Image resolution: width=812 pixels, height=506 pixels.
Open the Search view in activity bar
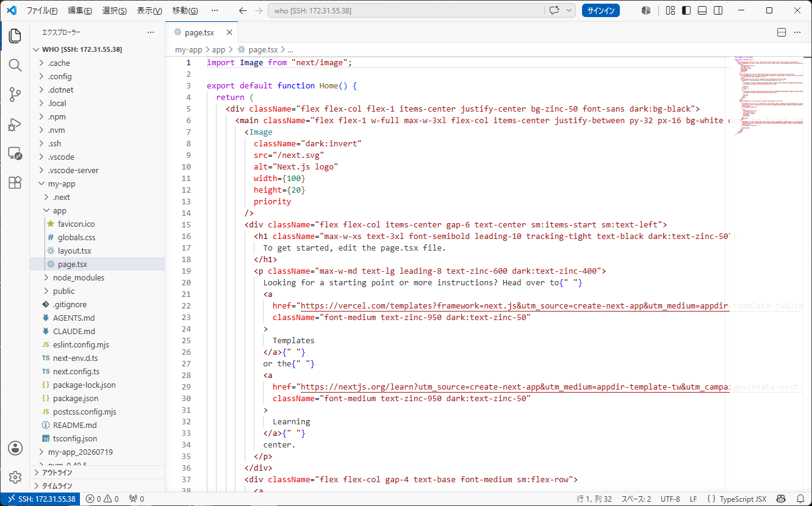(x=15, y=65)
